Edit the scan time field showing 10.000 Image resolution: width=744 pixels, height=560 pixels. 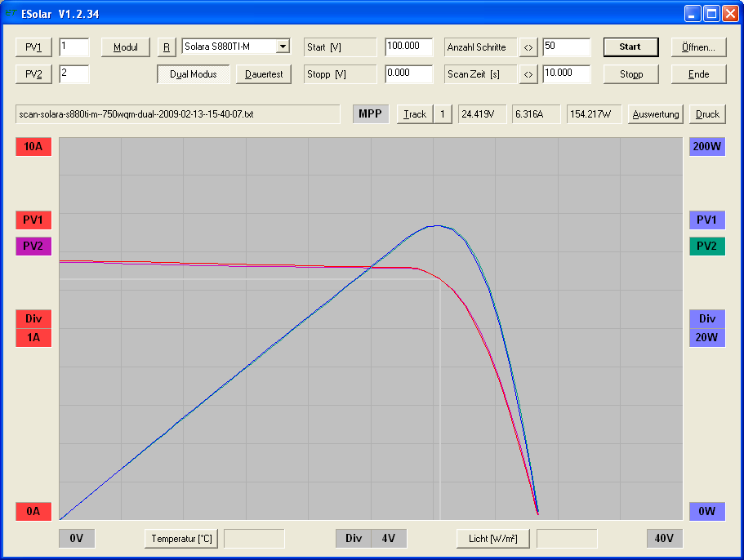[567, 74]
